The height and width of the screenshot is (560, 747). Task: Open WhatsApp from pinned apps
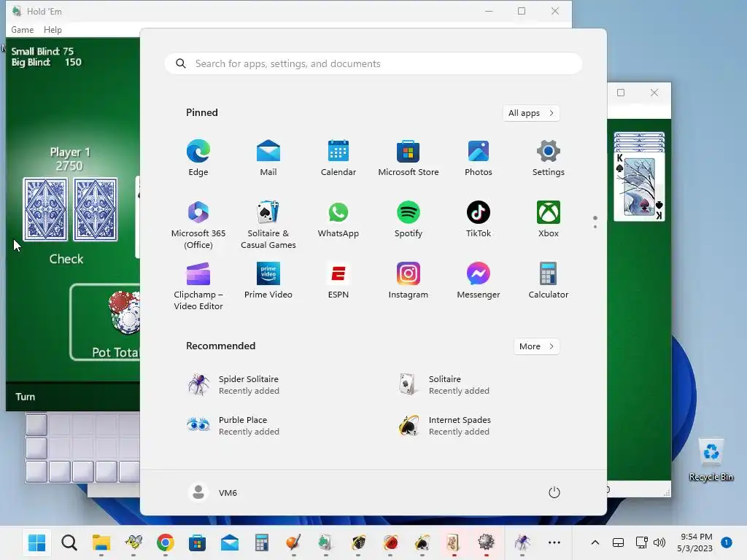338,219
